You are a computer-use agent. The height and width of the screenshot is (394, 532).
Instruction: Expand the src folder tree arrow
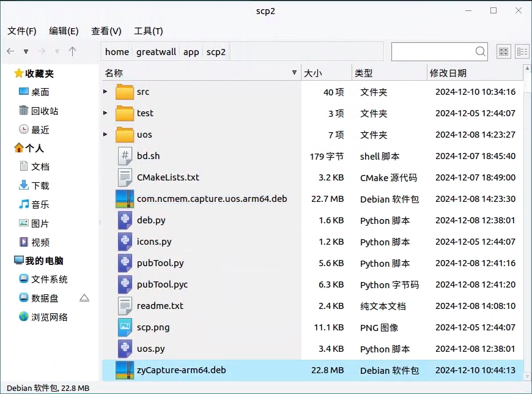[x=105, y=92]
